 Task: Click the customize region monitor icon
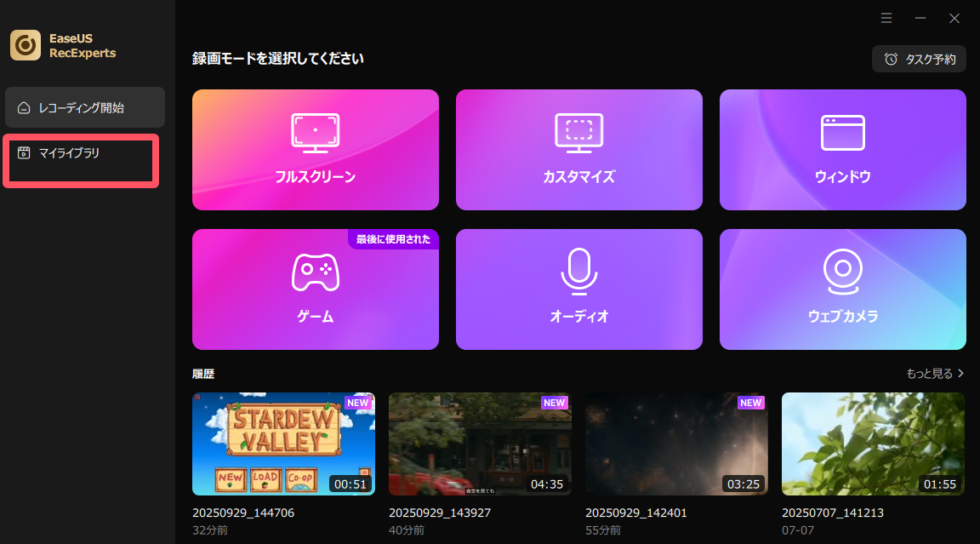coord(578,133)
